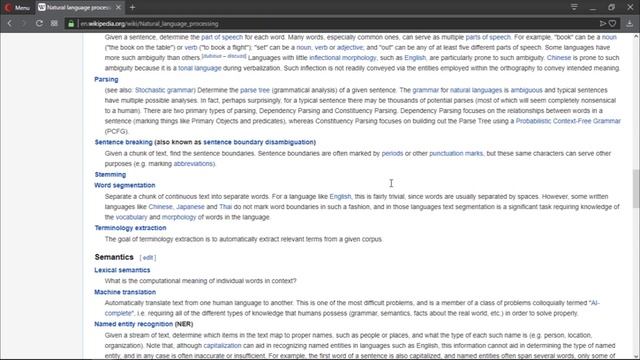Click the edit link beside Semantics
Image resolution: width=640 pixels, height=360 pixels.
[x=148, y=258]
